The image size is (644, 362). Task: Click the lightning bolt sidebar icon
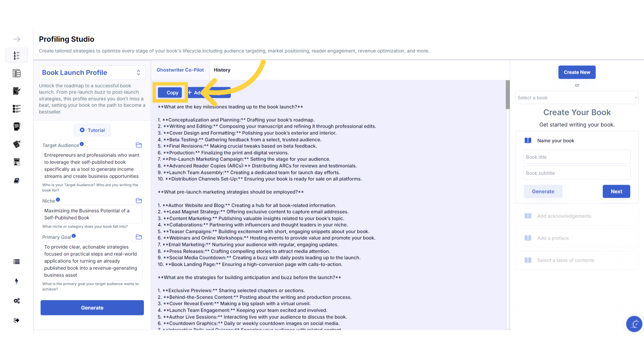(16, 281)
